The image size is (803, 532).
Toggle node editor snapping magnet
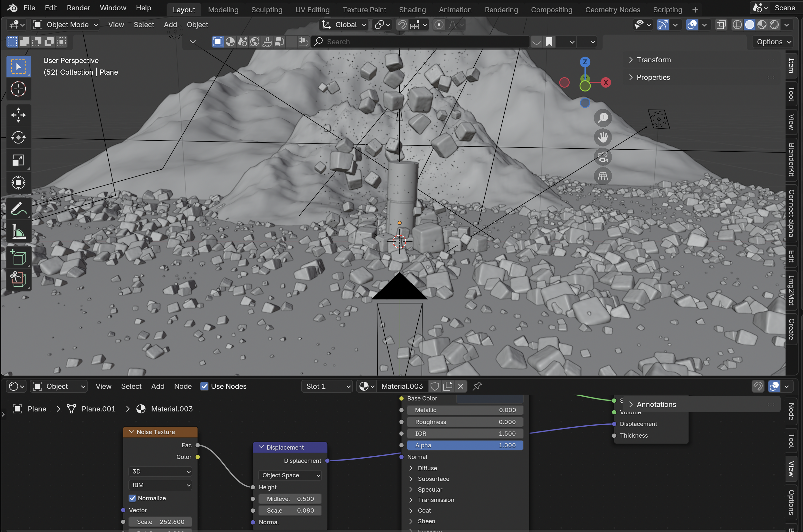pyautogui.click(x=758, y=386)
